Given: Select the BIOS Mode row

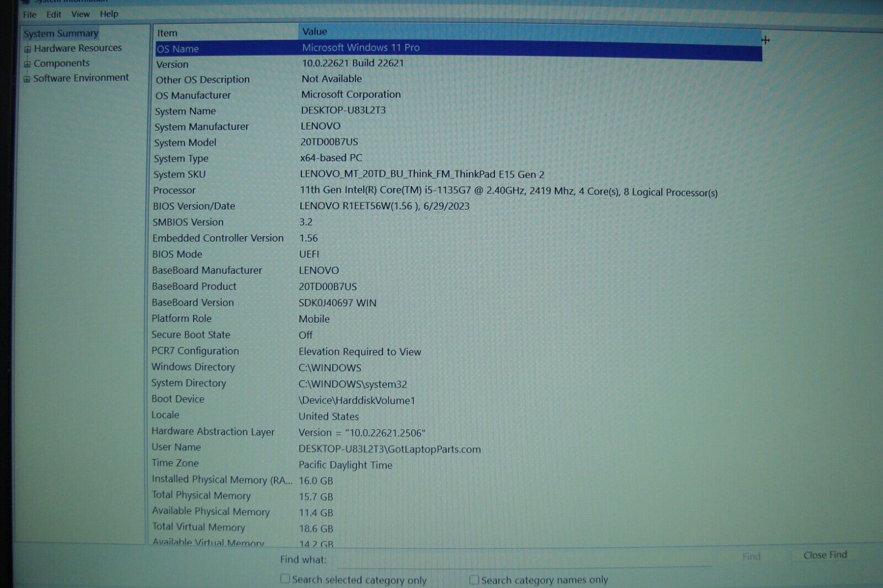Looking at the screenshot, I should point(458,254).
